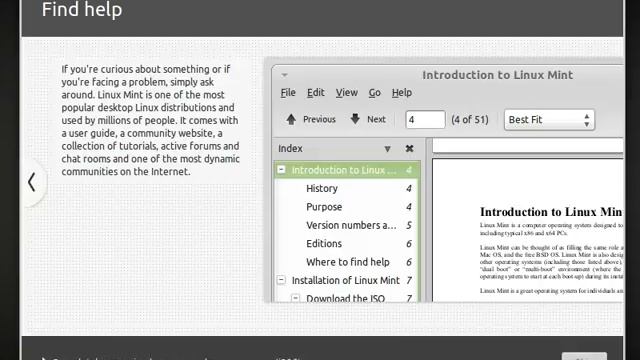Open the Help menu
This screenshot has height=360, width=640.
click(x=402, y=93)
